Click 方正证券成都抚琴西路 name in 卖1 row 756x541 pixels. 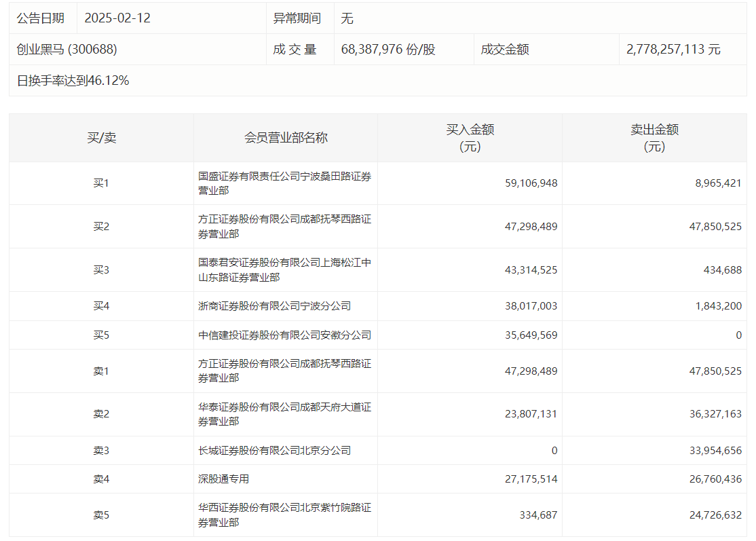click(x=285, y=371)
